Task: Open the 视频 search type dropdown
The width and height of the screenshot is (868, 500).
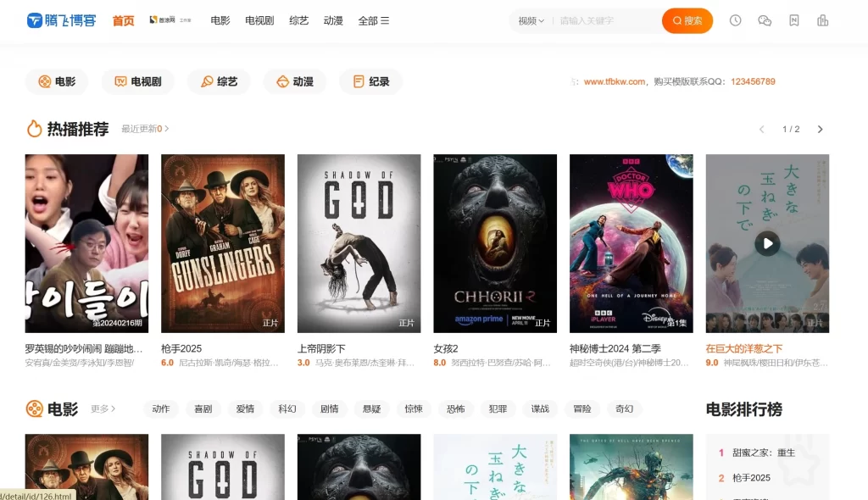Action: click(531, 21)
